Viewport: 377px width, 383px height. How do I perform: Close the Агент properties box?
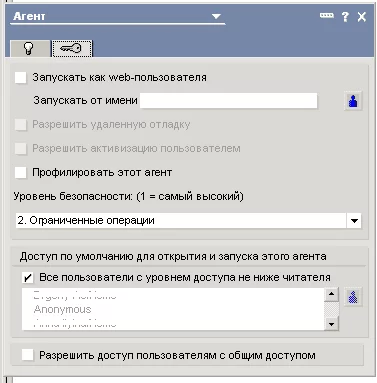(x=362, y=17)
